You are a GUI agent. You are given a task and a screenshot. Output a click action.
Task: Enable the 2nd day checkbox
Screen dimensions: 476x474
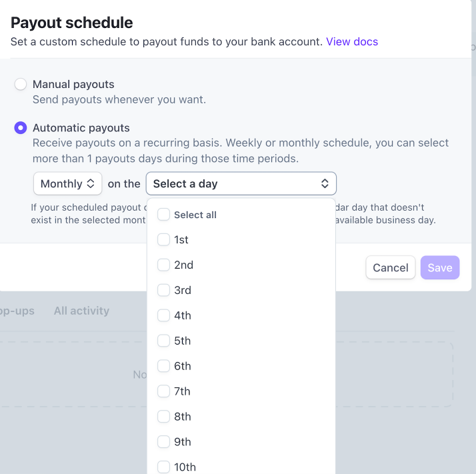(164, 265)
